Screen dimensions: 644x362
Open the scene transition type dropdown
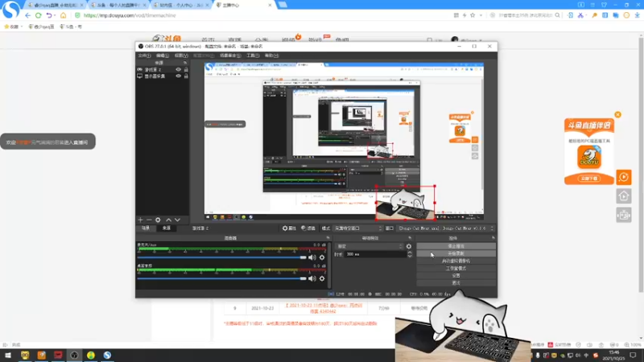click(x=369, y=246)
